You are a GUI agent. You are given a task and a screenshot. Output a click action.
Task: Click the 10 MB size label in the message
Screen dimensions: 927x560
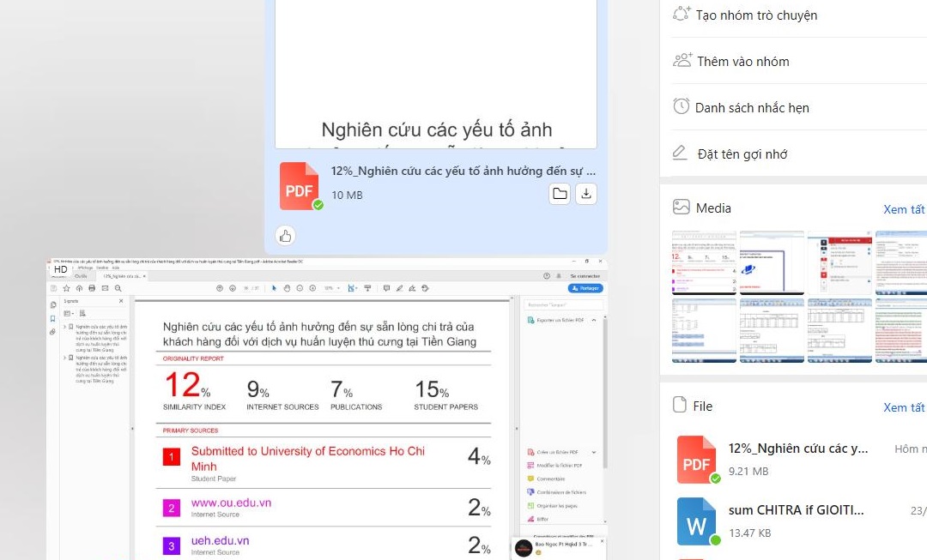pyautogui.click(x=347, y=195)
